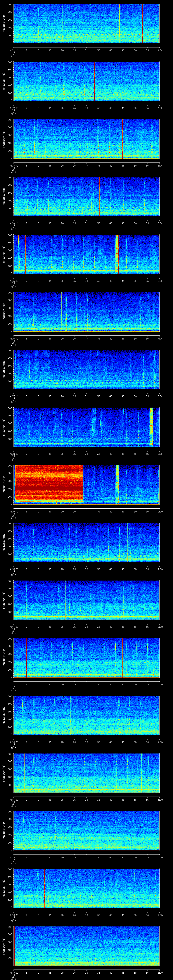Click the 4:03:00 start time label
Viewport: 173px width, 980px height.
click(x=14, y=166)
